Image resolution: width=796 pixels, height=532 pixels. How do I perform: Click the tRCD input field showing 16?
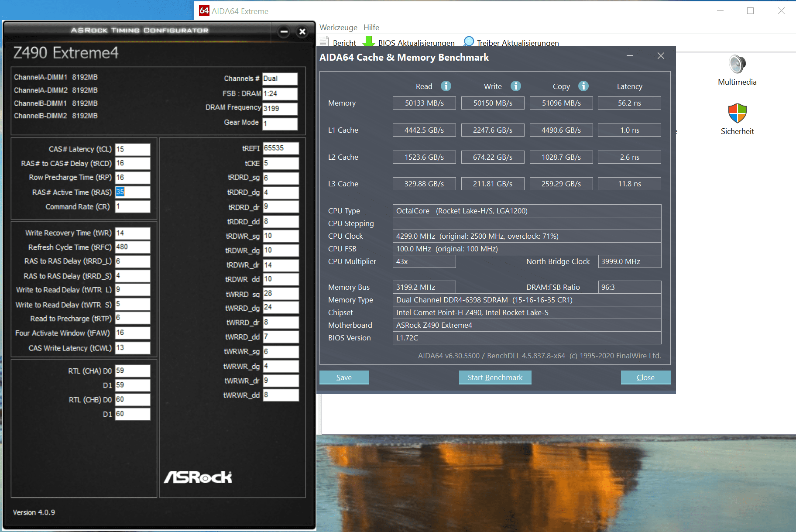pos(133,163)
